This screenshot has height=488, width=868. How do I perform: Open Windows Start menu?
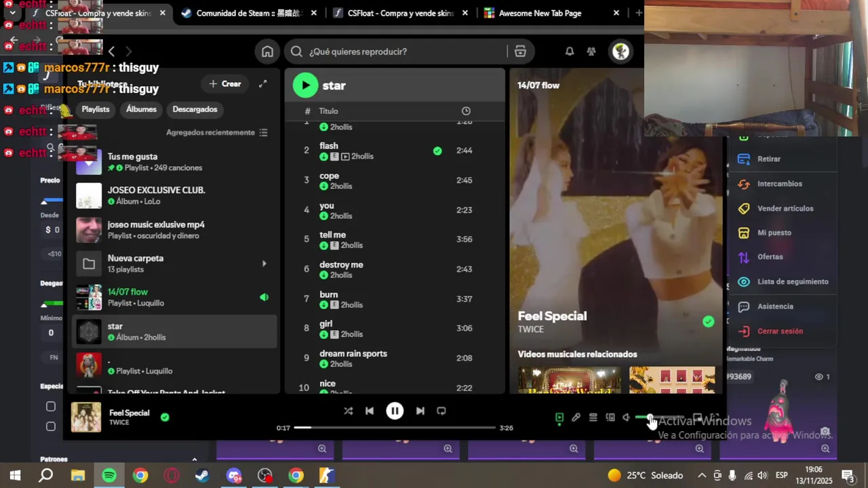(15, 476)
